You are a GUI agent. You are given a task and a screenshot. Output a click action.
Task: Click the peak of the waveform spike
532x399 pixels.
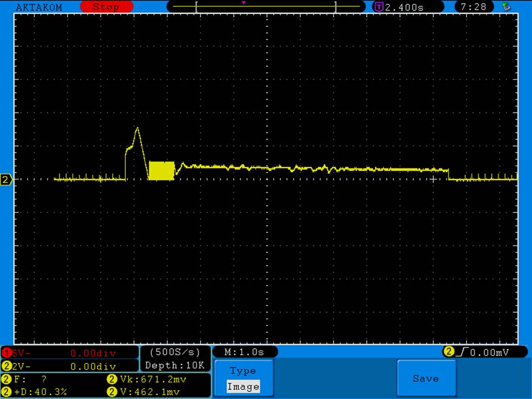pyautogui.click(x=137, y=128)
